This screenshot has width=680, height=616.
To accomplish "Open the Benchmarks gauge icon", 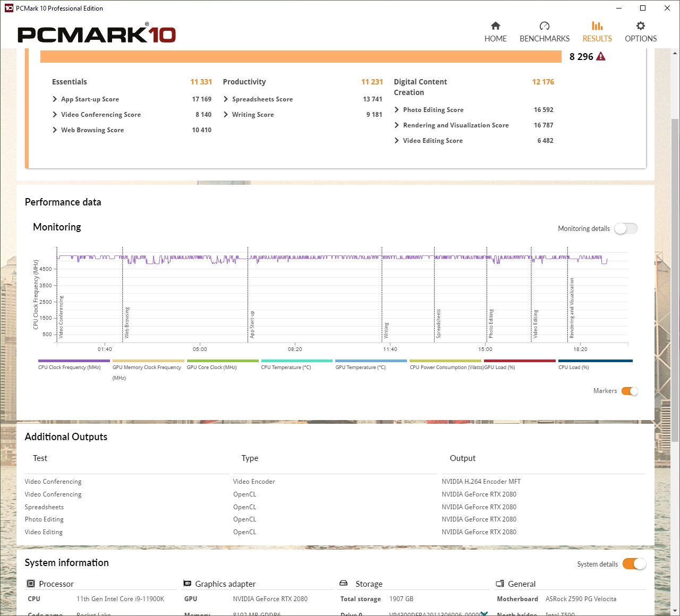I will (x=545, y=25).
